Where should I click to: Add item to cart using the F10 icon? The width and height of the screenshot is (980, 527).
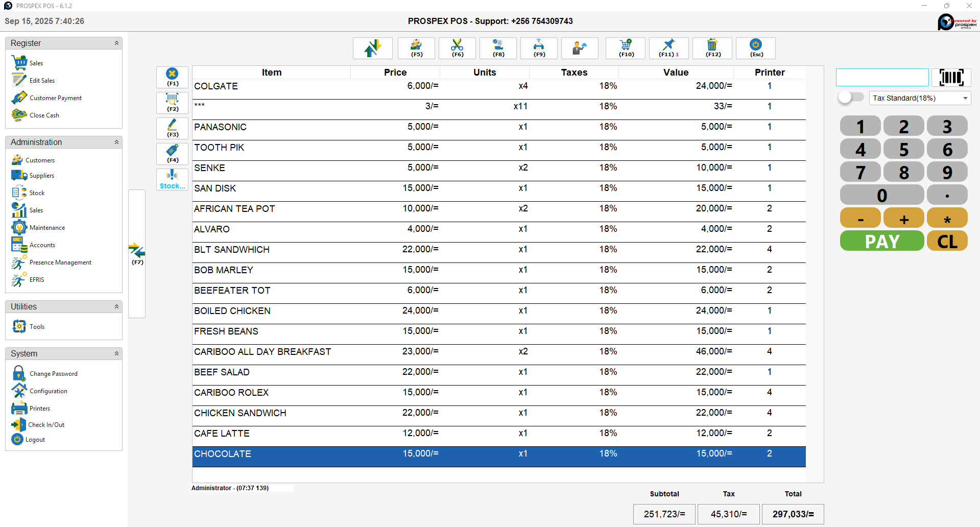coord(626,48)
